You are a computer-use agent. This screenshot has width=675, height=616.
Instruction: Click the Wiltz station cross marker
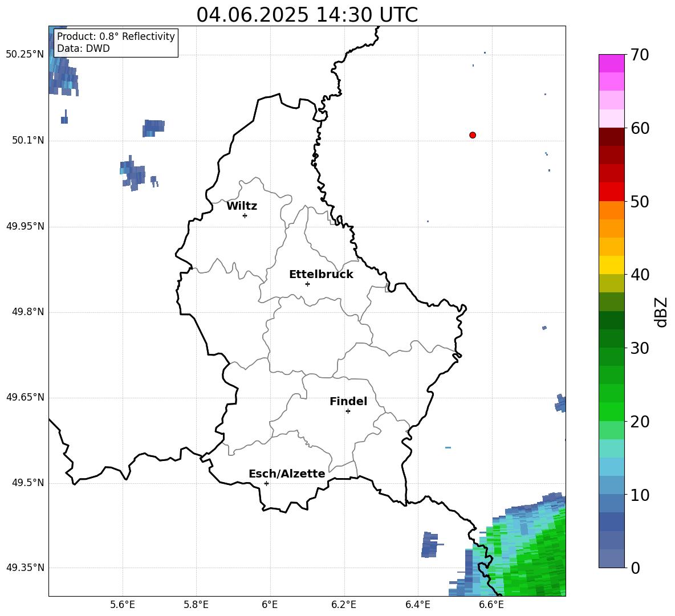click(x=245, y=215)
